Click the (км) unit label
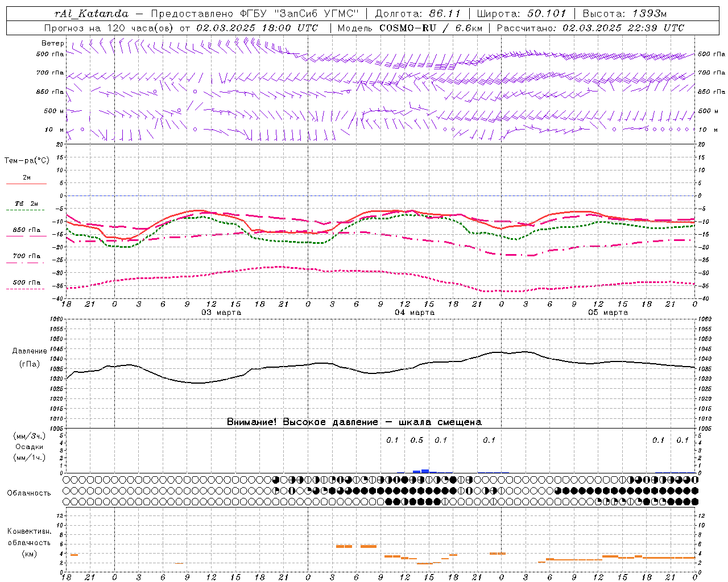 coord(30,554)
